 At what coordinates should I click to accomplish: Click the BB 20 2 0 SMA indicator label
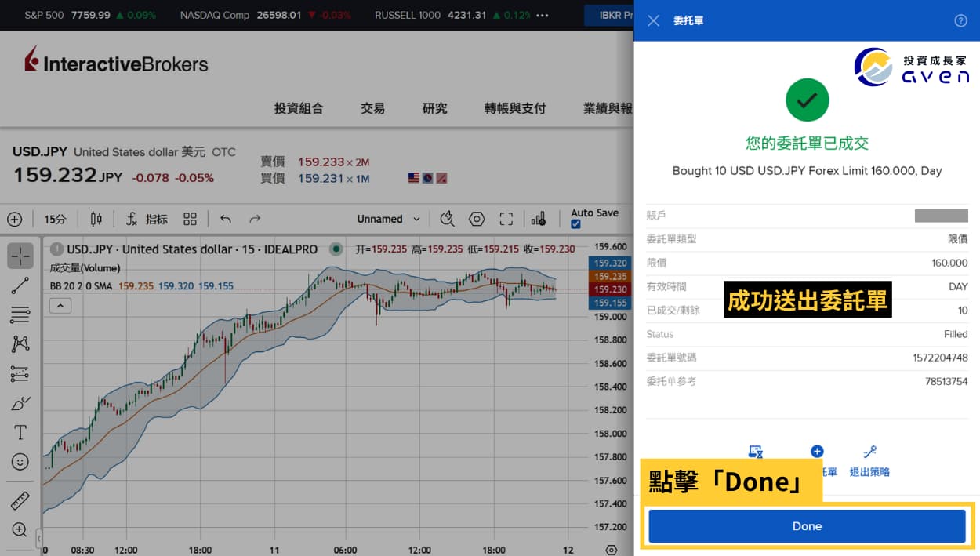[81, 286]
